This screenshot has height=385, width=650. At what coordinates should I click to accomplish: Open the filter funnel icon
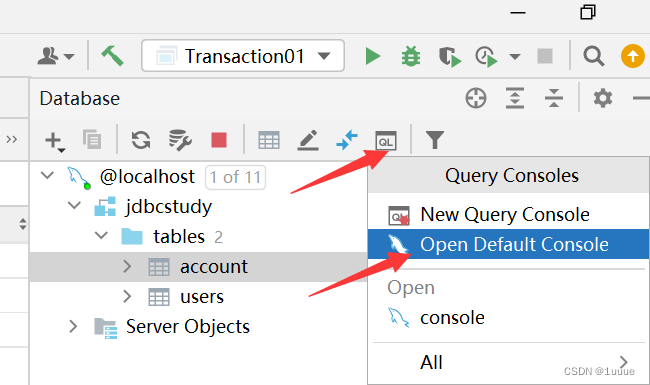(x=434, y=140)
